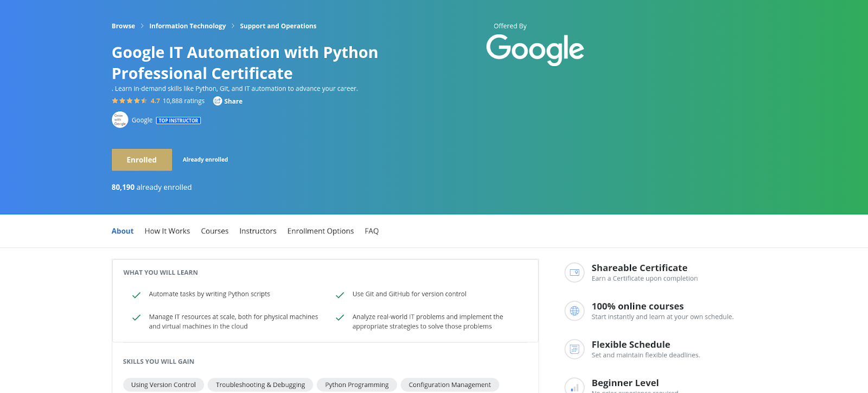Click the star rating icons
Image resolution: width=868 pixels, height=393 pixels.
129,101
